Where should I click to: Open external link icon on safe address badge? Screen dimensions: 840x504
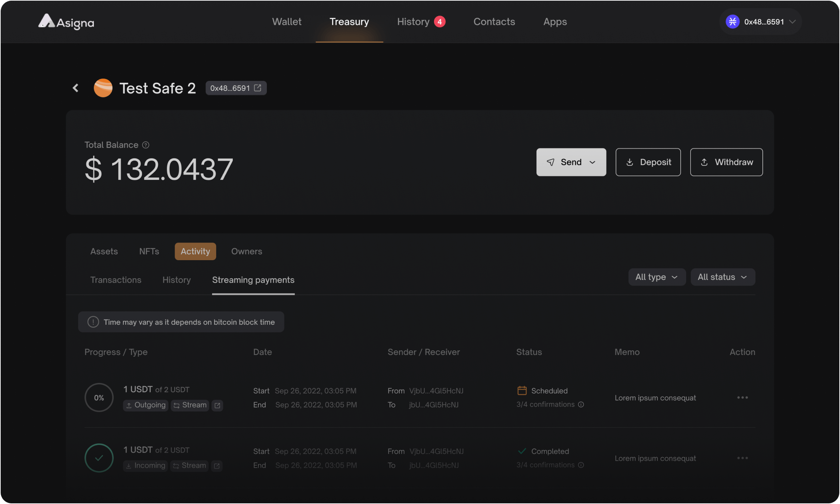[258, 88]
